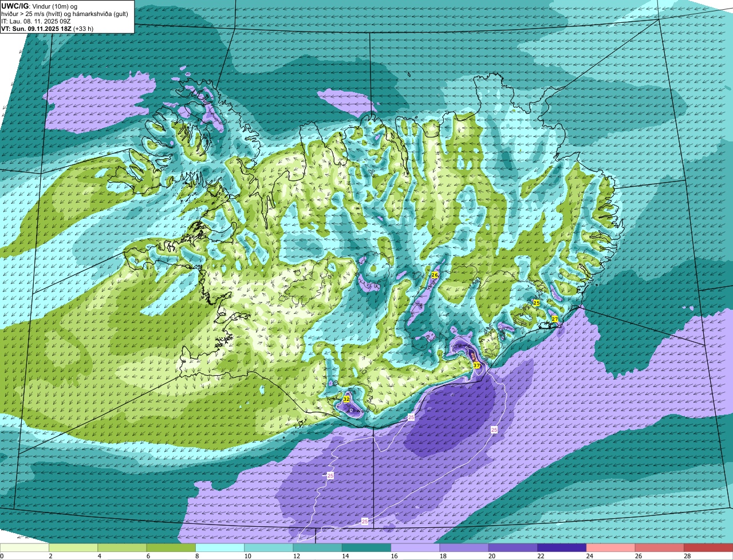This screenshot has width=733, height=560.
Task: Click the legend scale value 10
Action: coord(247,556)
